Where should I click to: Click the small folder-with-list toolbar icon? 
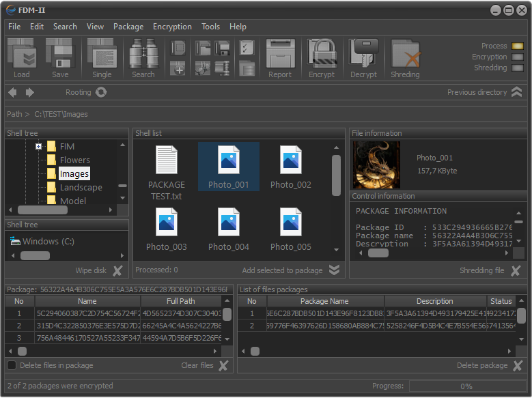[247, 68]
